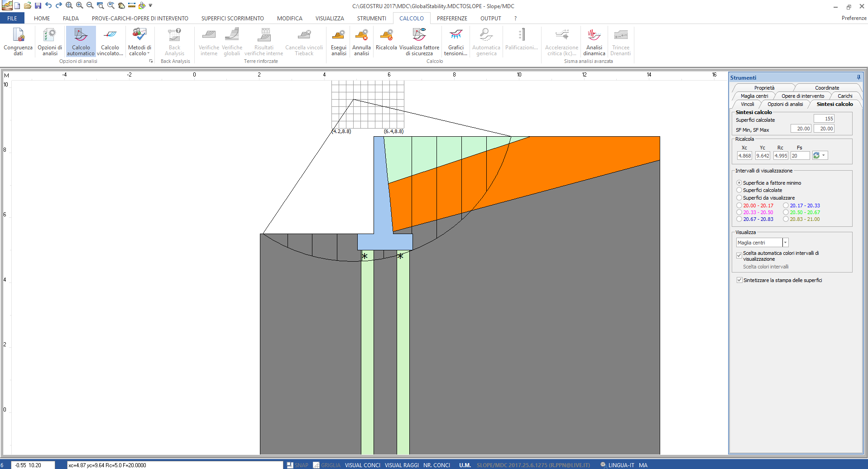Switch to HOME ribbon tab
Image resolution: width=868 pixels, height=469 pixels.
pyautogui.click(x=42, y=18)
